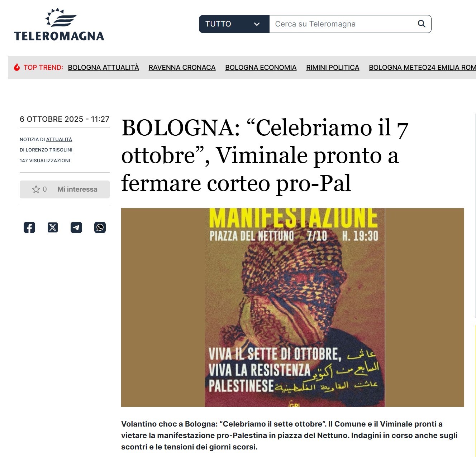Toggle the Mi interessa button
The width and height of the screenshot is (476, 457).
65,189
